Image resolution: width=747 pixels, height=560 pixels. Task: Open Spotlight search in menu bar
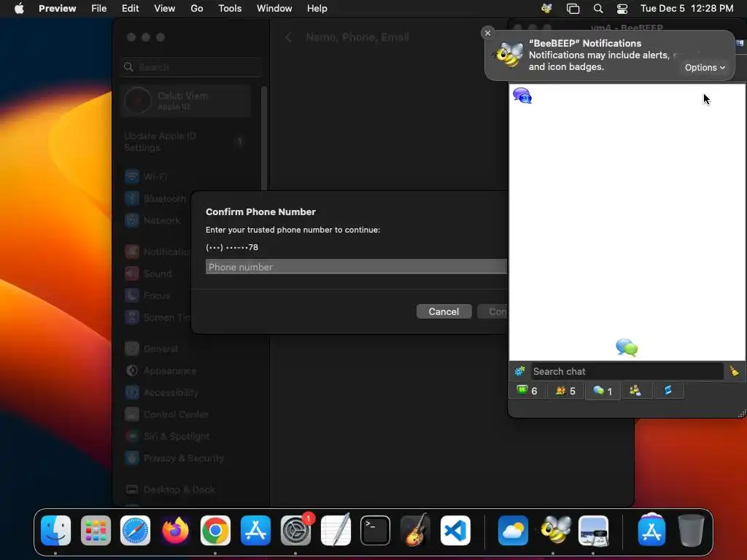click(x=598, y=9)
